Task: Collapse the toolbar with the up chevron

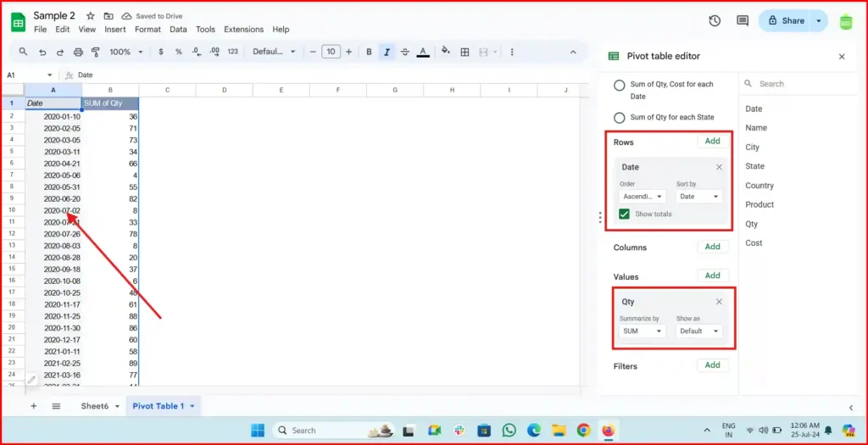Action: [573, 52]
